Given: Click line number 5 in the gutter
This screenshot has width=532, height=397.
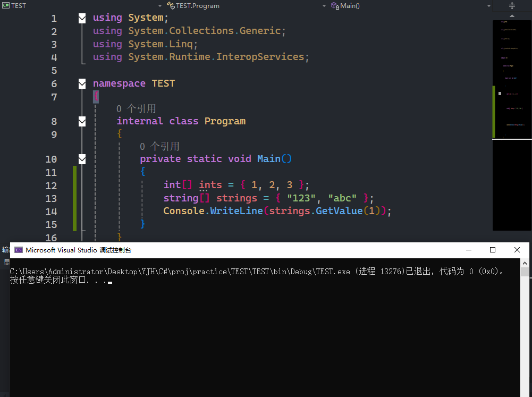Looking at the screenshot, I should click(x=54, y=71).
